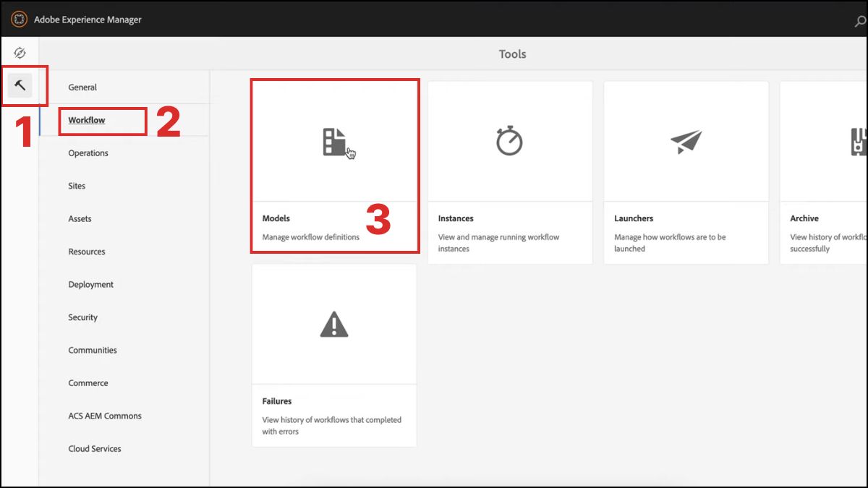Click the Adobe Experience Manager logo icon
The image size is (868, 488).
(19, 20)
